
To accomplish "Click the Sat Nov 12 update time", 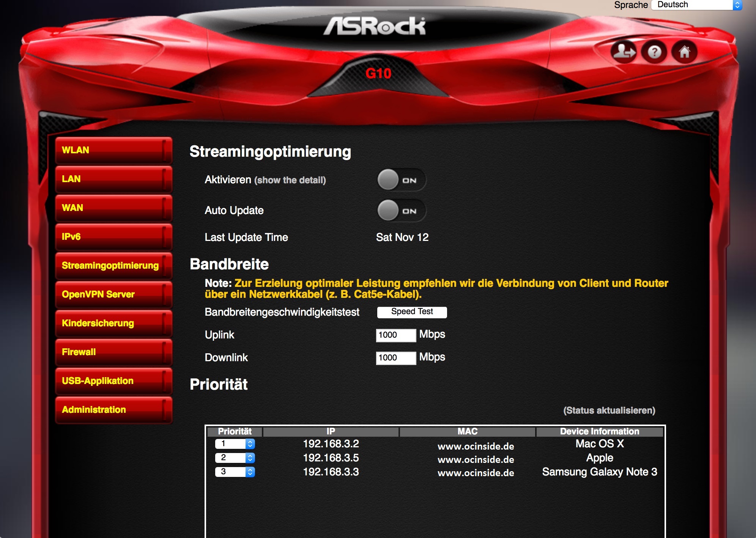I will (402, 238).
